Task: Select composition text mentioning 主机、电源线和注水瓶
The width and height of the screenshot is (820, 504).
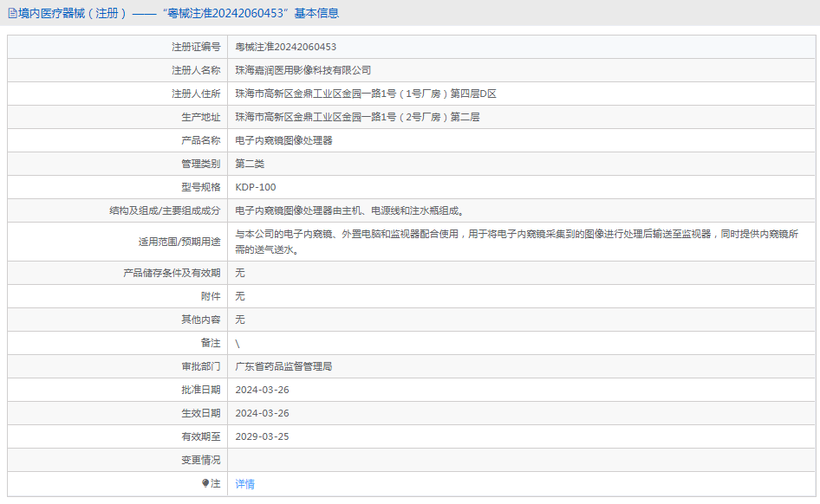Action: click(349, 210)
